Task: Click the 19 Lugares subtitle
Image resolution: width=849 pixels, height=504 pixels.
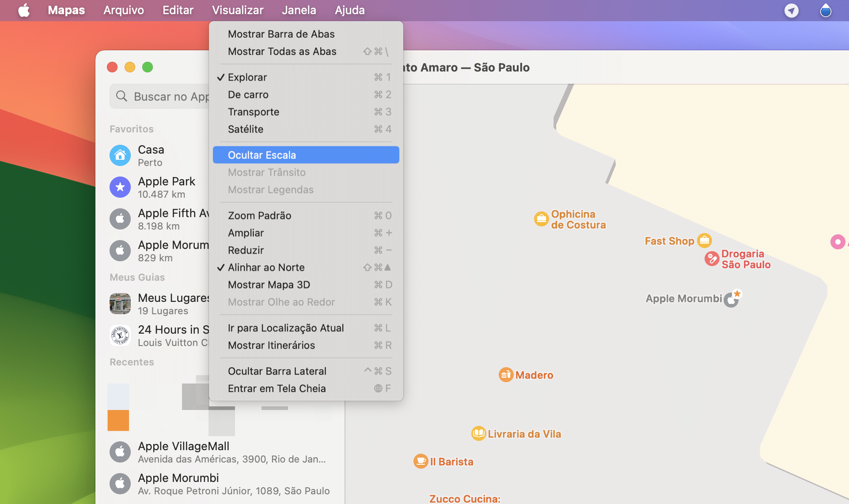Action: pyautogui.click(x=163, y=311)
